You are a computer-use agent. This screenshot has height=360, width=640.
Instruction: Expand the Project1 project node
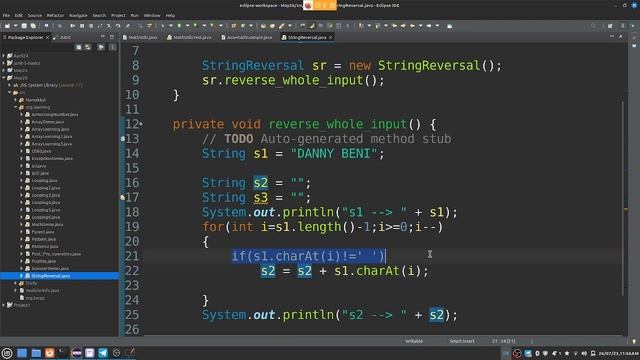coord(4,305)
